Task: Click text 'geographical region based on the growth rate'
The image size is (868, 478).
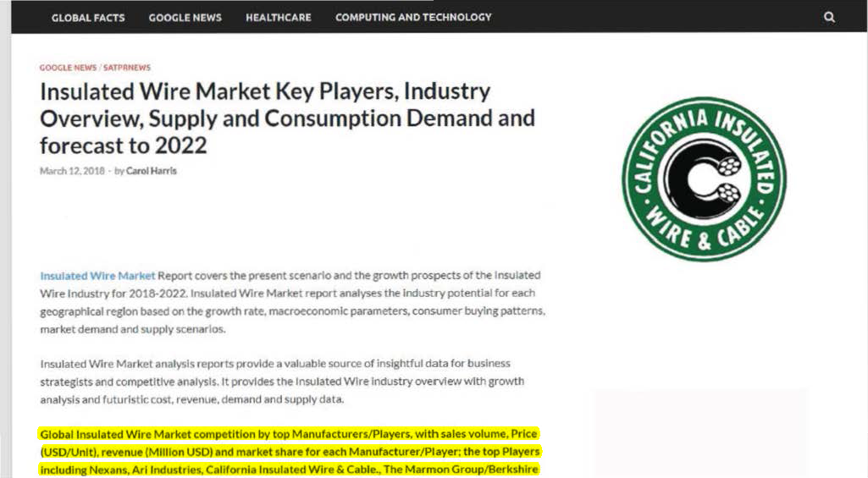Action: click(152, 311)
